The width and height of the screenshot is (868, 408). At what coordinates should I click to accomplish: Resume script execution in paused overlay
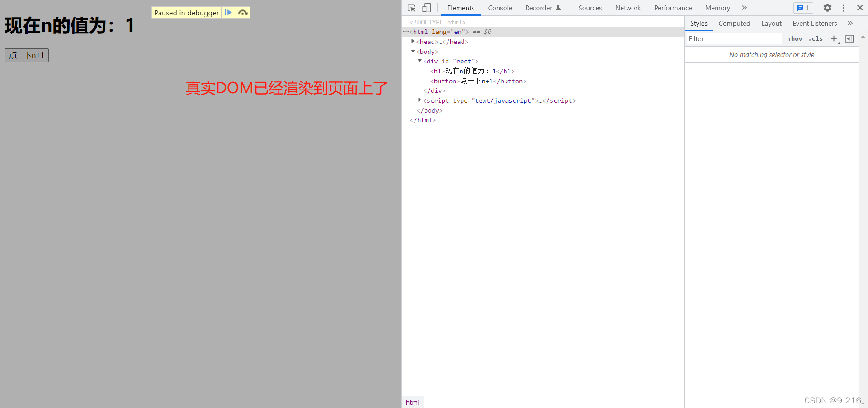[228, 13]
